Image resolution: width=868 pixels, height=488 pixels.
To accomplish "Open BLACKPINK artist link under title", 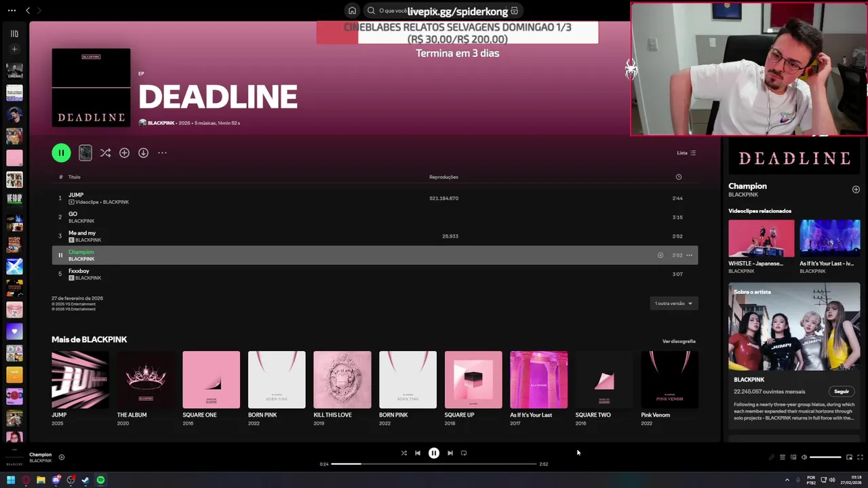I will pos(161,123).
